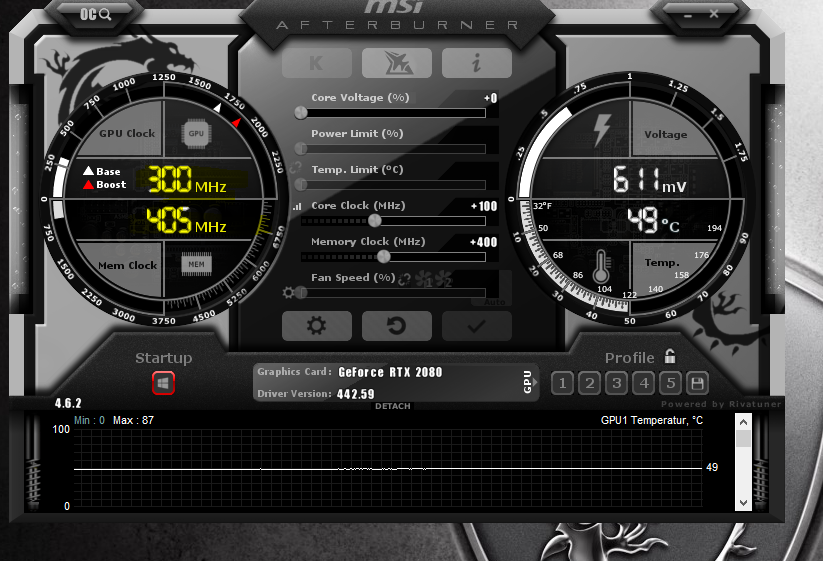Select profile slot 1
Image resolution: width=823 pixels, height=561 pixels.
(562, 383)
